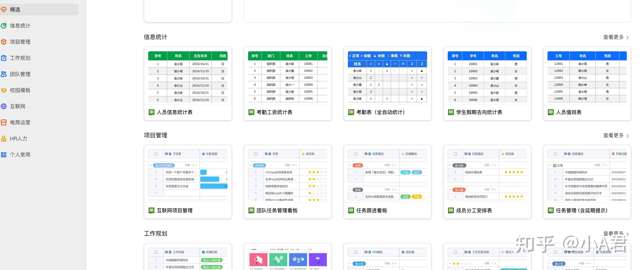The height and width of the screenshot is (270, 644).
Task: Click the 互联网 globe icon
Action: coord(3,106)
